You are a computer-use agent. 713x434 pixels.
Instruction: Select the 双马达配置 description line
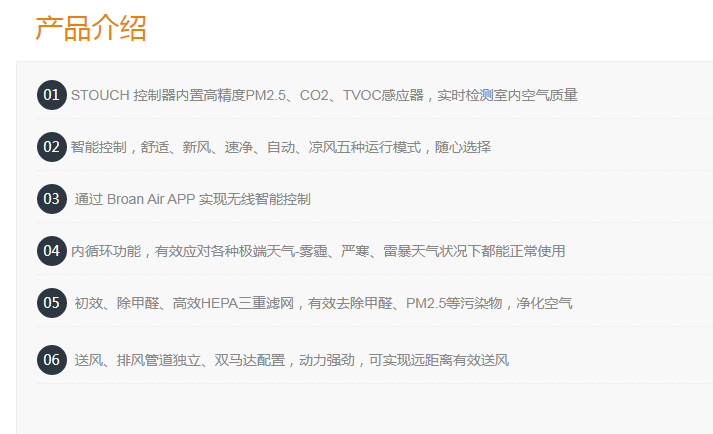click(x=292, y=360)
